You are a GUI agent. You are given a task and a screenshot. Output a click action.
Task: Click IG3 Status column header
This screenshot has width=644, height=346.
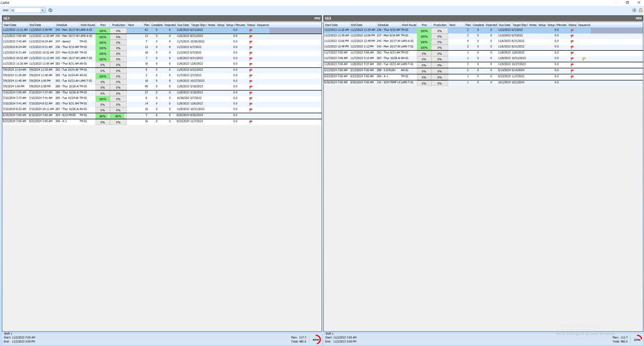[x=572, y=25]
